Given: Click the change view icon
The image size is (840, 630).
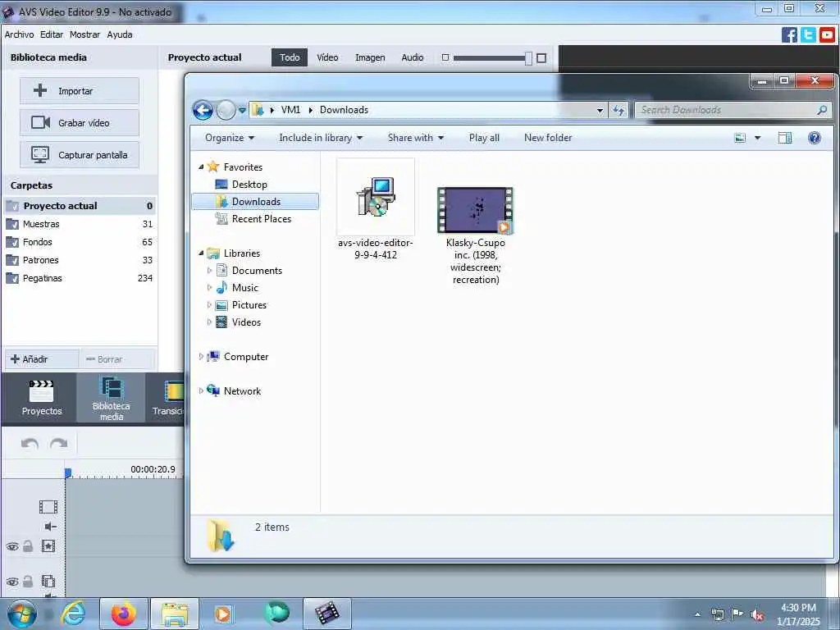Looking at the screenshot, I should coord(740,138).
